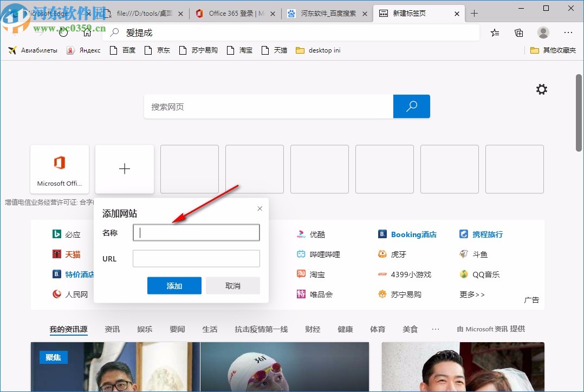Click the home icon
This screenshot has height=392, width=584.
(x=87, y=32)
